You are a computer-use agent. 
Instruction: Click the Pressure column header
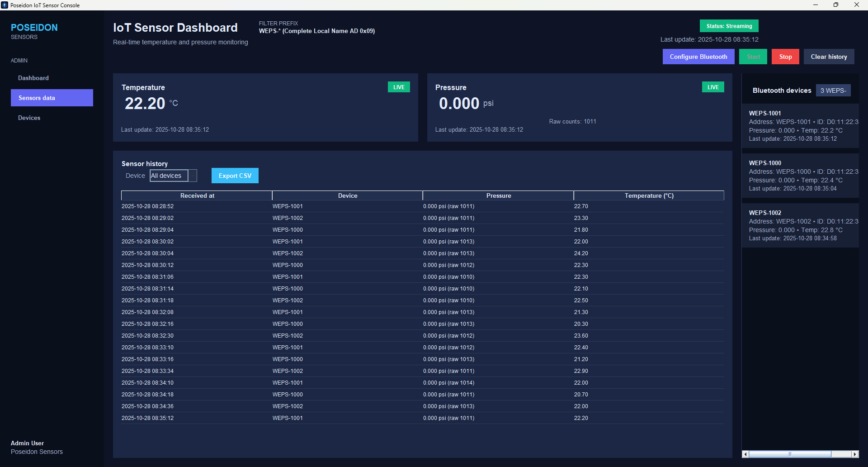click(x=499, y=195)
